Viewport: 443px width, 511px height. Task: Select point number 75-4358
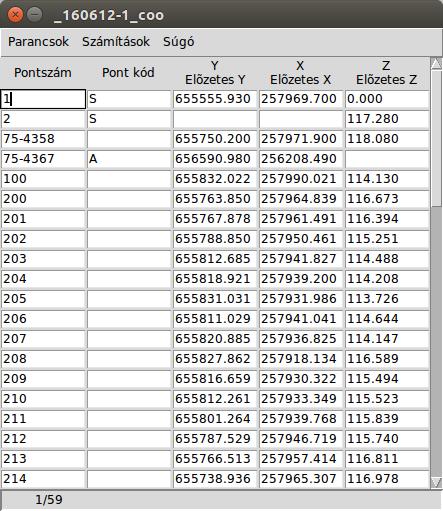43,139
